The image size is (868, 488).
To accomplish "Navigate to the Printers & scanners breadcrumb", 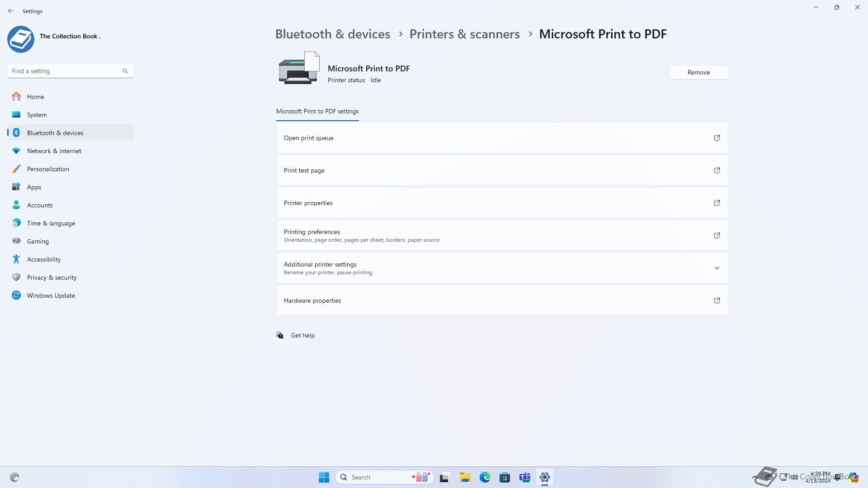I will (464, 34).
